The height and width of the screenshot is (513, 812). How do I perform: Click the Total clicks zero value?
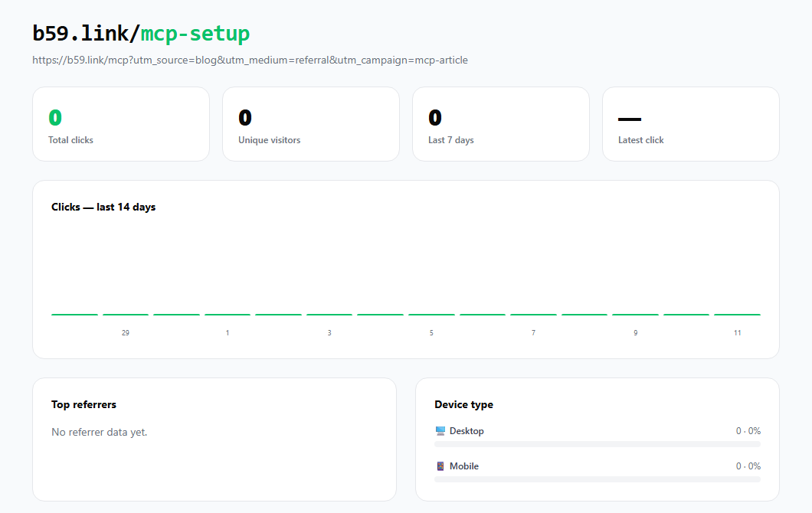55,117
